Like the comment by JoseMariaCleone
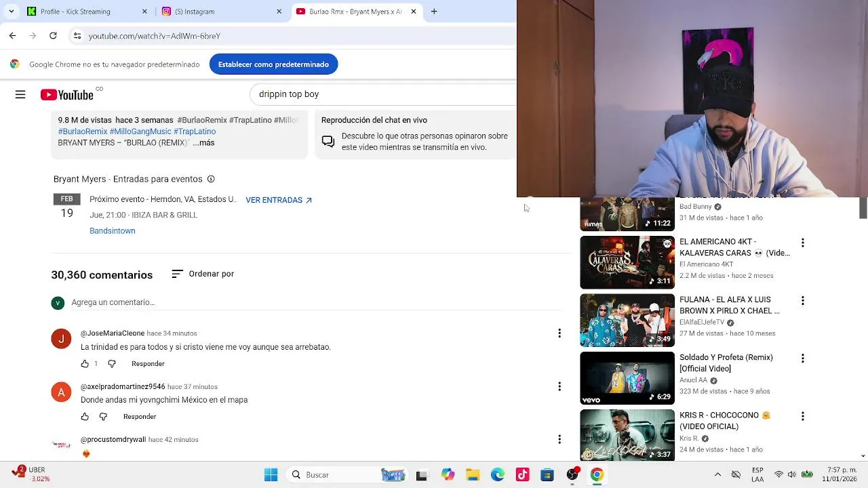Viewport: 868px width, 488px height. point(85,364)
